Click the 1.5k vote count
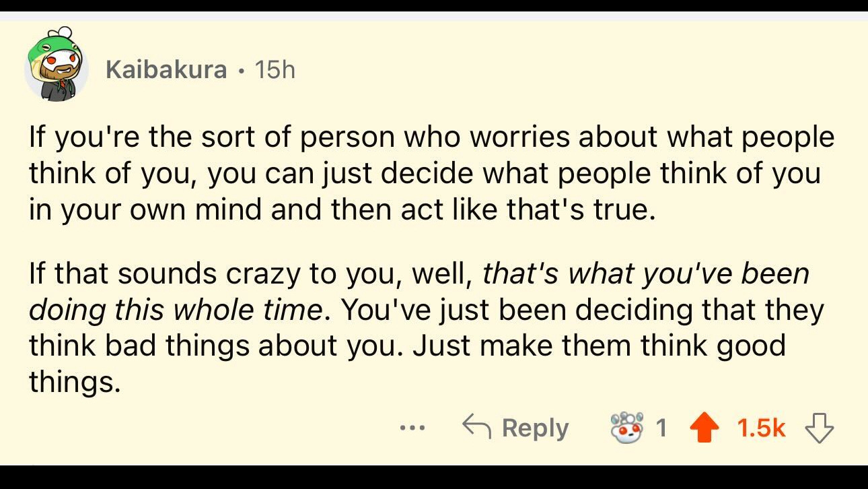 click(761, 426)
